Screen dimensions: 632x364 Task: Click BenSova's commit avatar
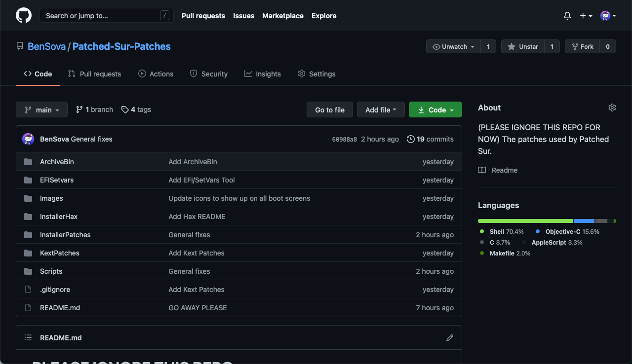tap(28, 139)
